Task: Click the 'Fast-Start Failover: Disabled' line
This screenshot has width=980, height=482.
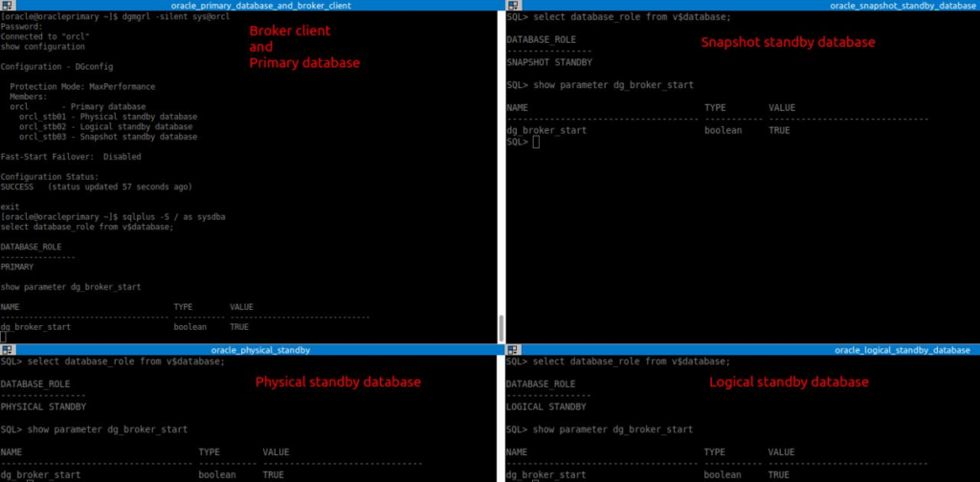Action: pos(71,157)
